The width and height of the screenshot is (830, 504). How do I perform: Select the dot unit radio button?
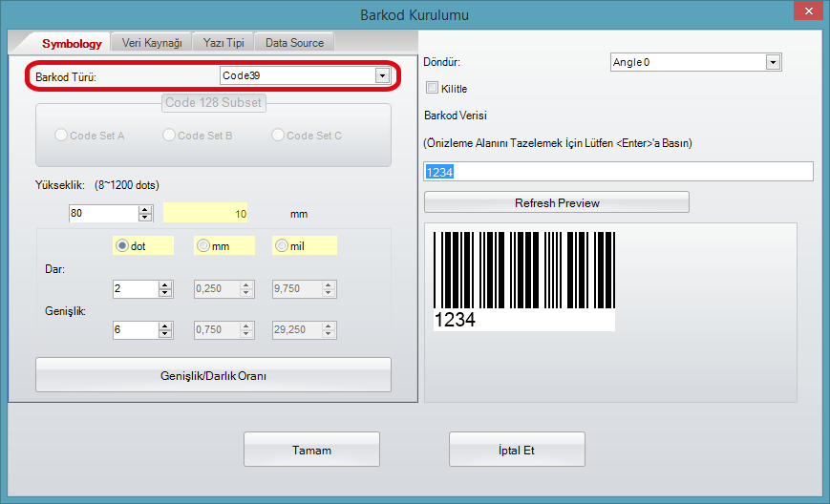click(121, 245)
